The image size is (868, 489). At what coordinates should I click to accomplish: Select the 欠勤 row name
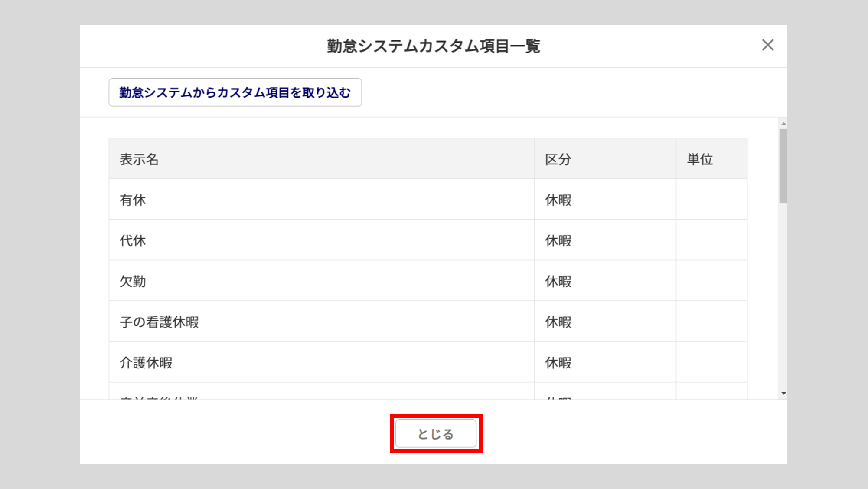(x=133, y=282)
